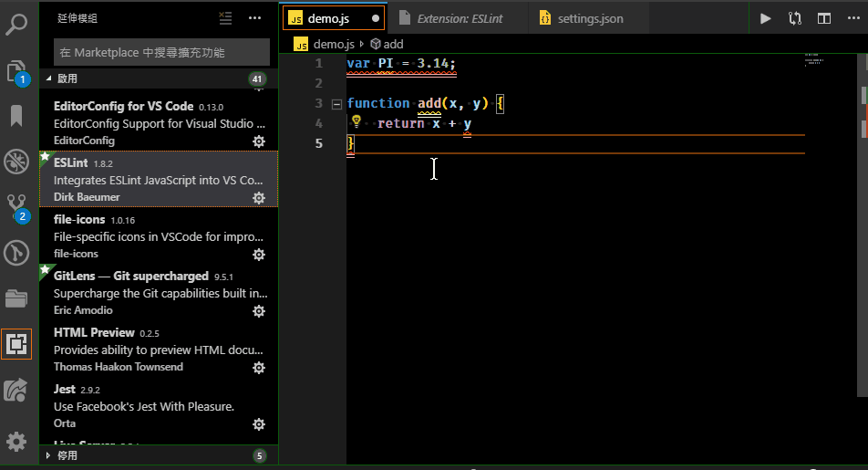Focus the Marketplace search field
Screen dimensions: 868x470
click(161, 53)
